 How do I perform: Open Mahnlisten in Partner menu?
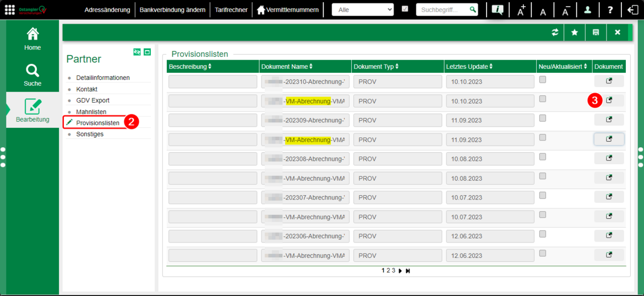(x=91, y=111)
